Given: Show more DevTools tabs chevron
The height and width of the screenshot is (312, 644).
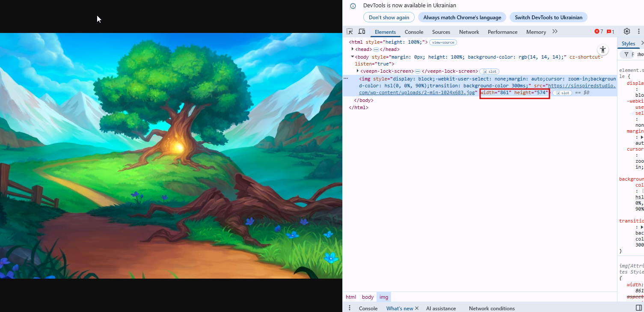Looking at the screenshot, I should coord(555,32).
